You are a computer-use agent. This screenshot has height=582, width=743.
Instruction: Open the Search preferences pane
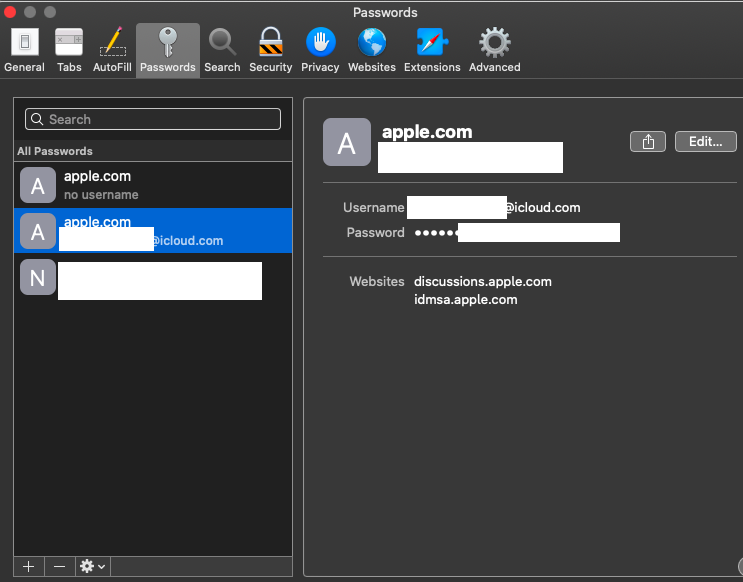[222, 50]
